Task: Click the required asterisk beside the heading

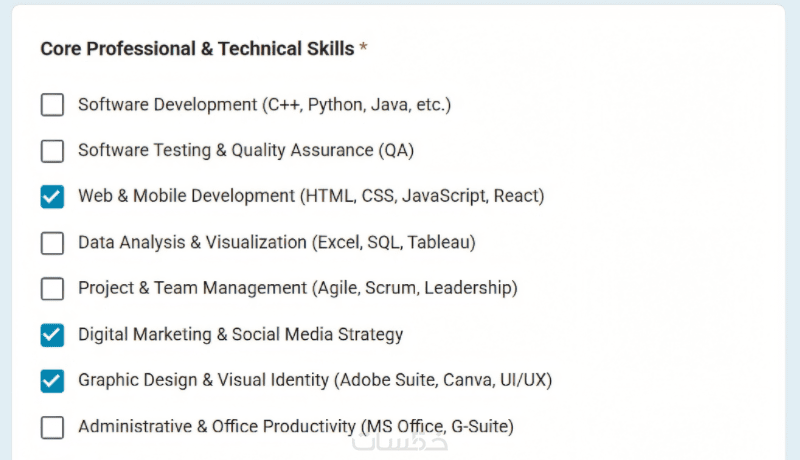Action: (364, 49)
